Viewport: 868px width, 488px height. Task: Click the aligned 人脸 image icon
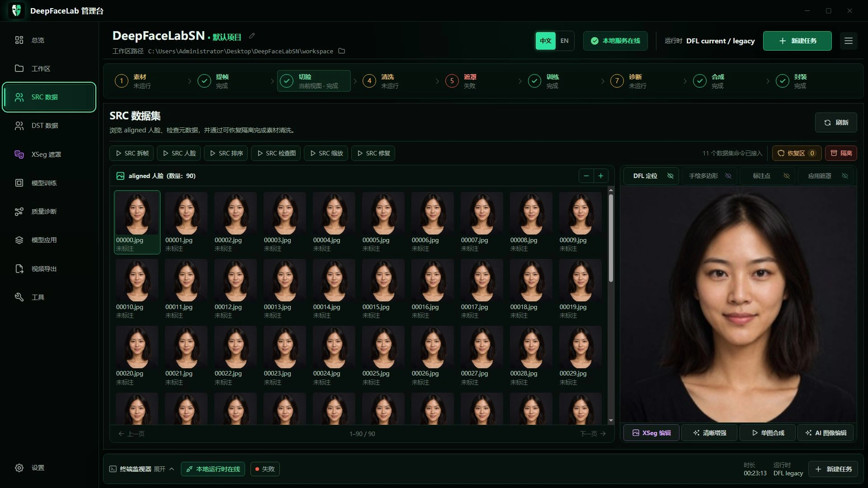tap(120, 176)
